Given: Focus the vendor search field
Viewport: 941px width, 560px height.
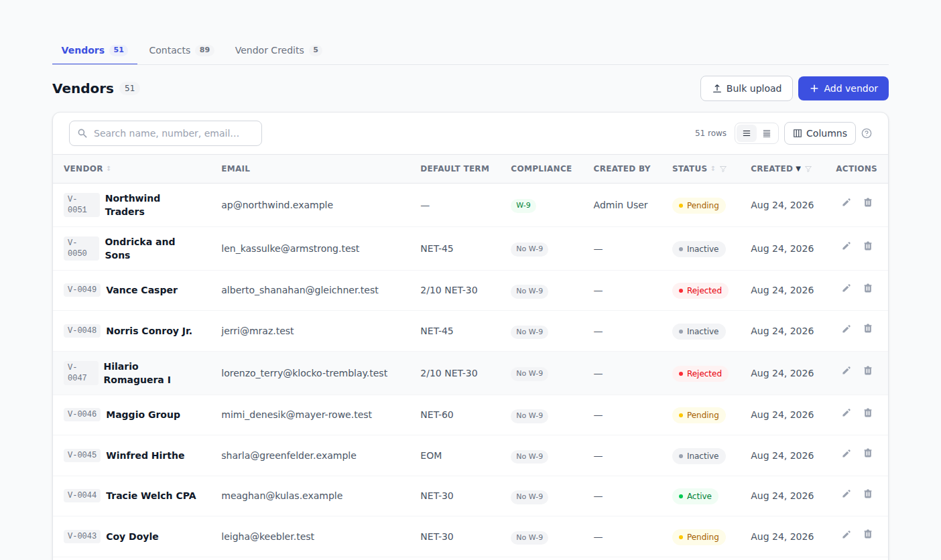Looking at the screenshot, I should (166, 133).
